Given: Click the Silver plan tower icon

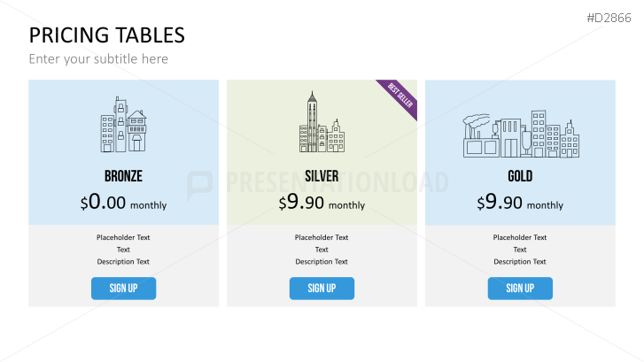Looking at the screenshot, I should pos(321,123).
